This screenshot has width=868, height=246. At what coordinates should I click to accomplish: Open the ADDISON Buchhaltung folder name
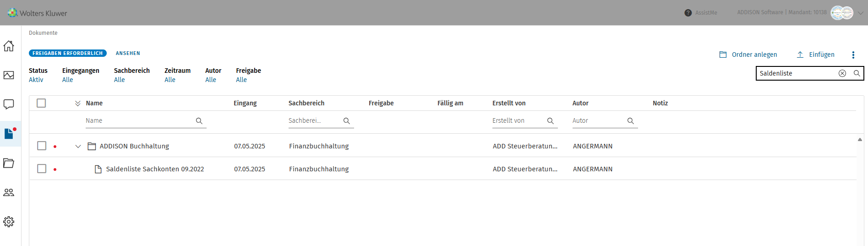click(x=134, y=146)
